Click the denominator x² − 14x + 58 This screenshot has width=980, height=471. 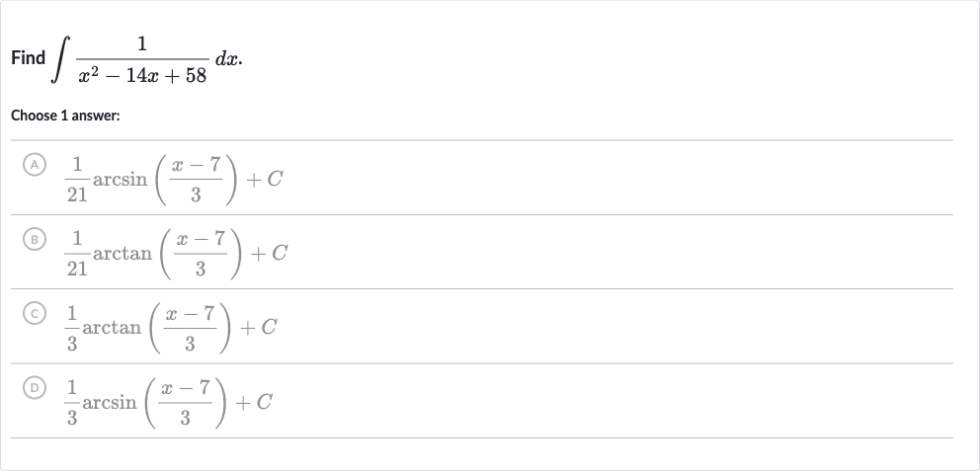(142, 76)
